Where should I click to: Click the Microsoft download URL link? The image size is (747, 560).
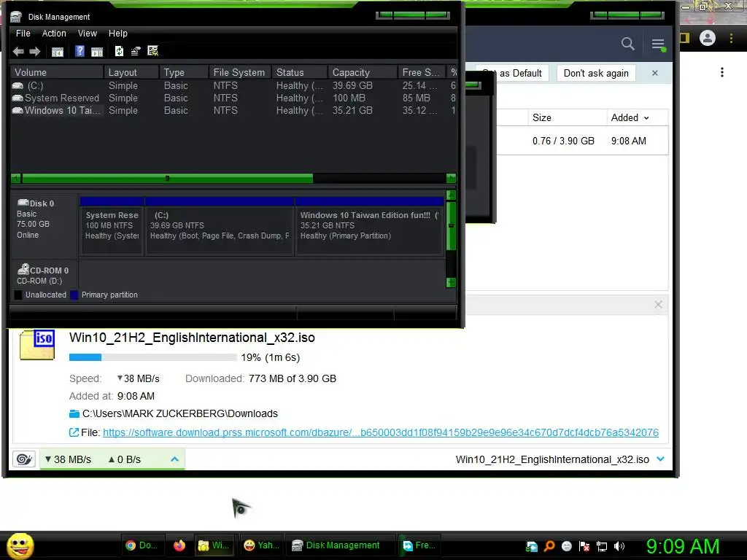[x=381, y=432]
